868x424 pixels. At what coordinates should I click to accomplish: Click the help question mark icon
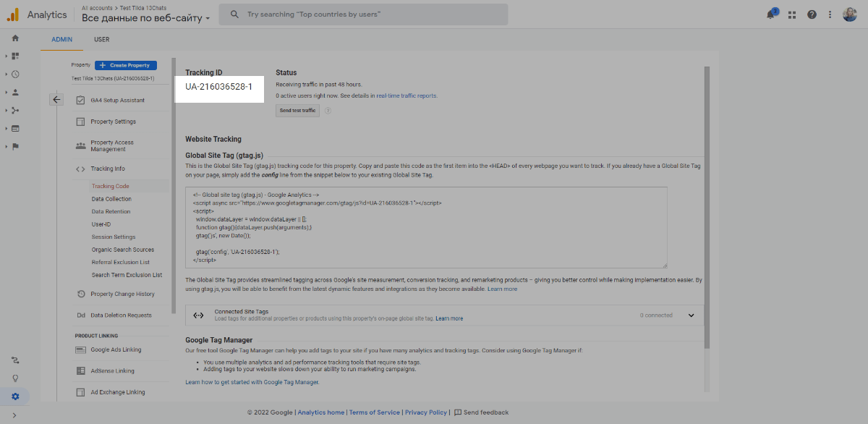812,14
